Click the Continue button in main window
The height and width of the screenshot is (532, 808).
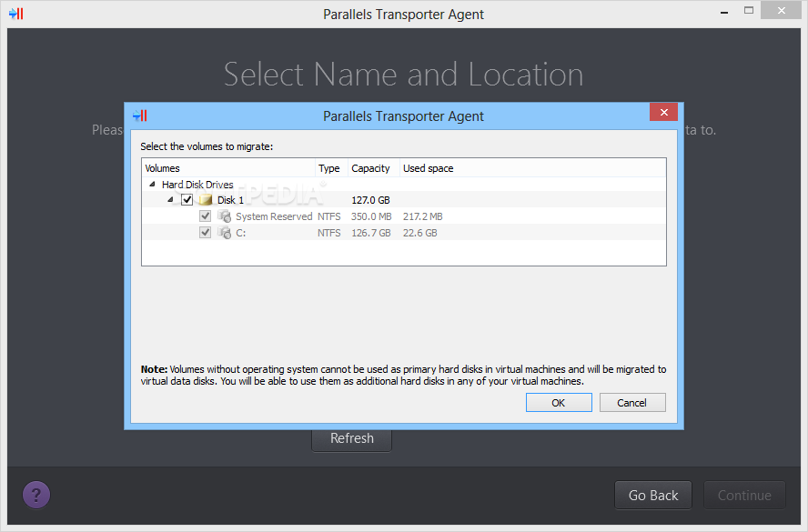tap(744, 496)
